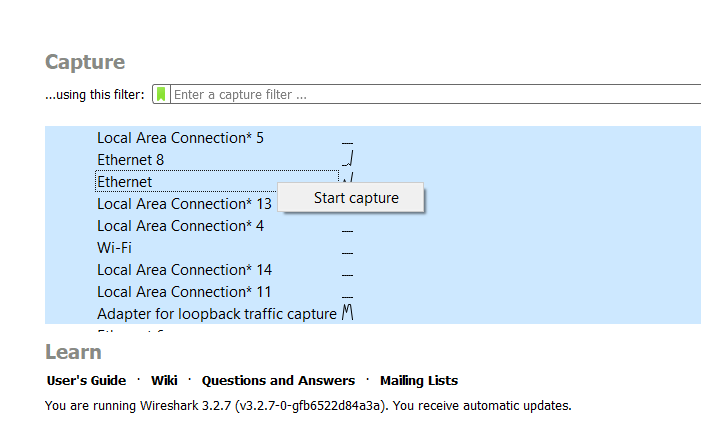Open the User's Guide link
Image resolution: width=701 pixels, height=431 pixels.
(x=86, y=381)
